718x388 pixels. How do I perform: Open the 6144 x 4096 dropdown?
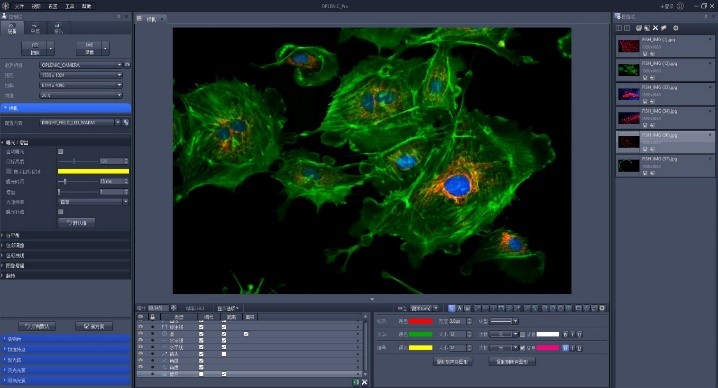pyautogui.click(x=81, y=85)
